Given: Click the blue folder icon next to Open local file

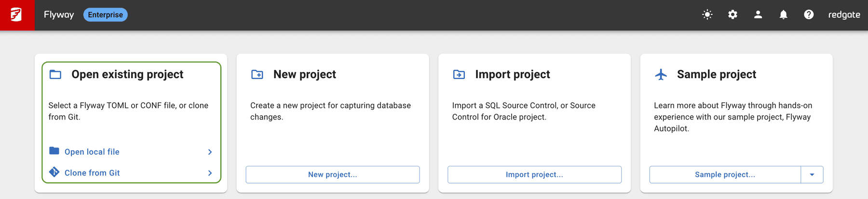Looking at the screenshot, I should (54, 151).
